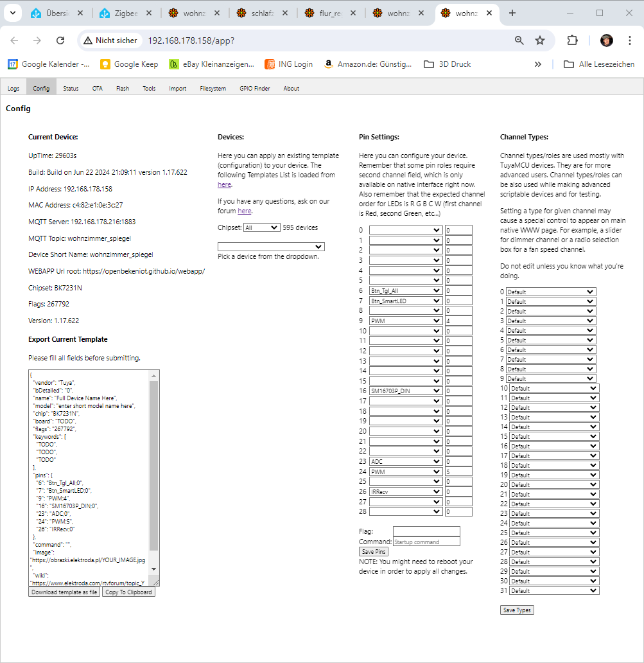The image size is (644, 663).
Task: Open a new browser tab
Action: pyautogui.click(x=512, y=13)
